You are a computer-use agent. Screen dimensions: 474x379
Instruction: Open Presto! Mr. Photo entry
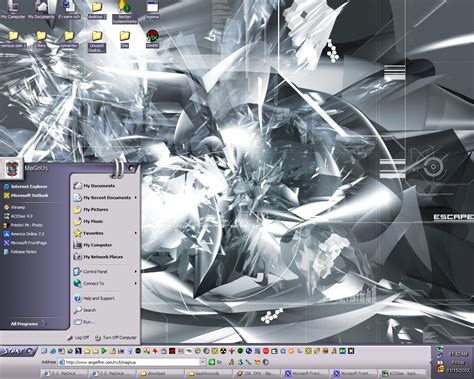[23, 225]
